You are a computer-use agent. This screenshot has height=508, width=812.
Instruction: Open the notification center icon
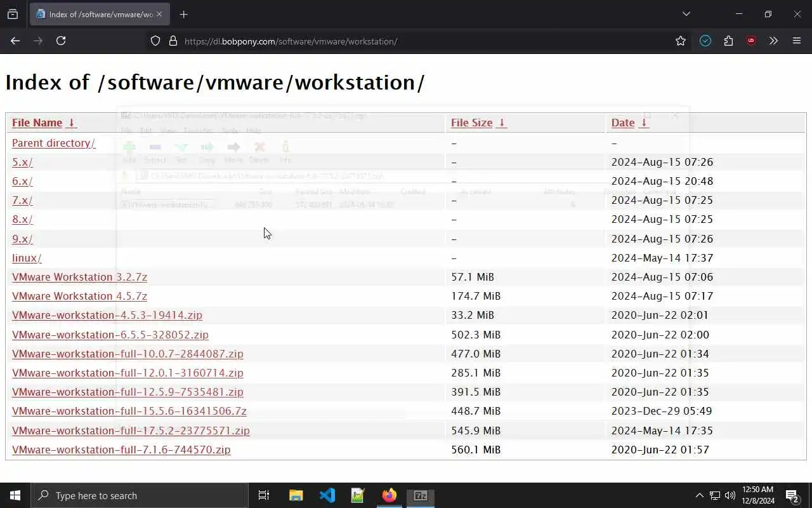coord(792,495)
